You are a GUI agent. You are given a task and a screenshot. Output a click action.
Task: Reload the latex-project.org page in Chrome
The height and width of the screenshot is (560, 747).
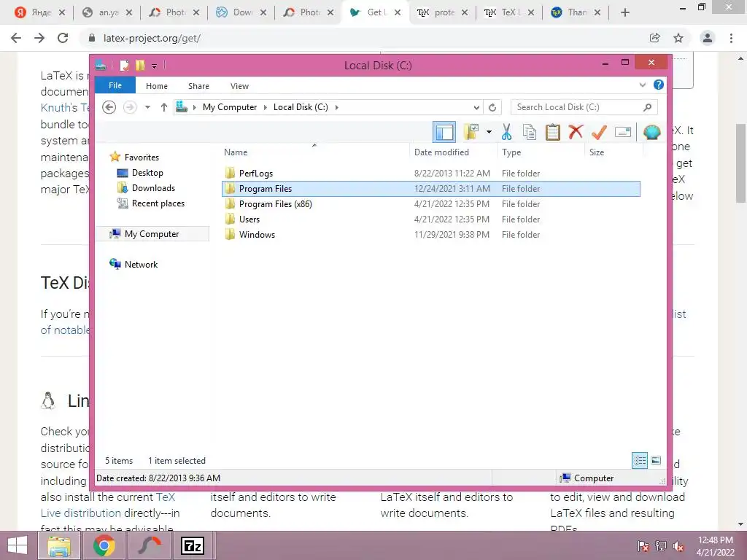coord(63,38)
